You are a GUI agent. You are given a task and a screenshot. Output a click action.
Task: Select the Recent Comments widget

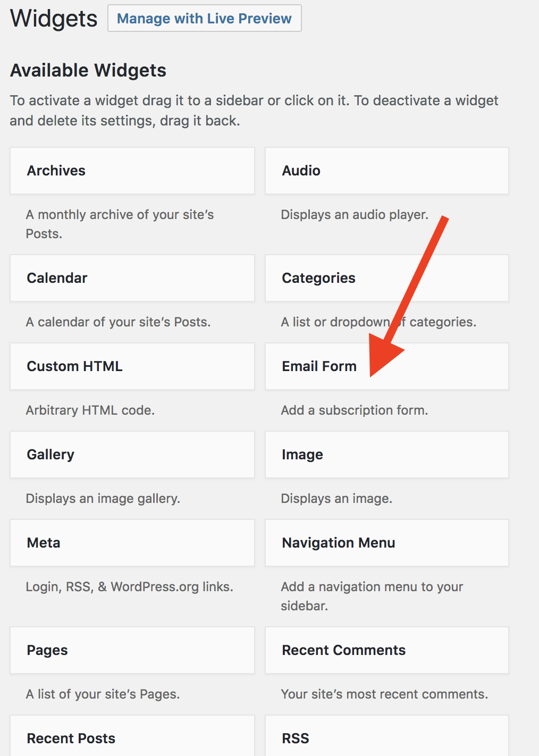[x=386, y=650]
